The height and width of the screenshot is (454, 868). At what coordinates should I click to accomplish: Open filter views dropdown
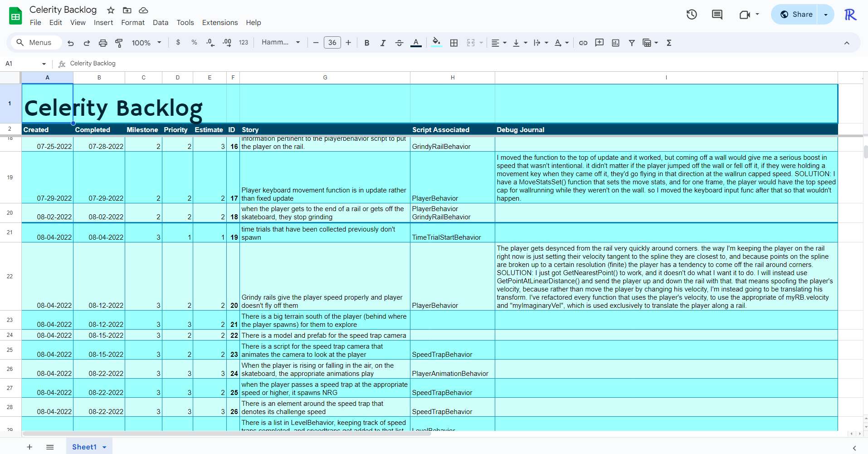pyautogui.click(x=650, y=43)
